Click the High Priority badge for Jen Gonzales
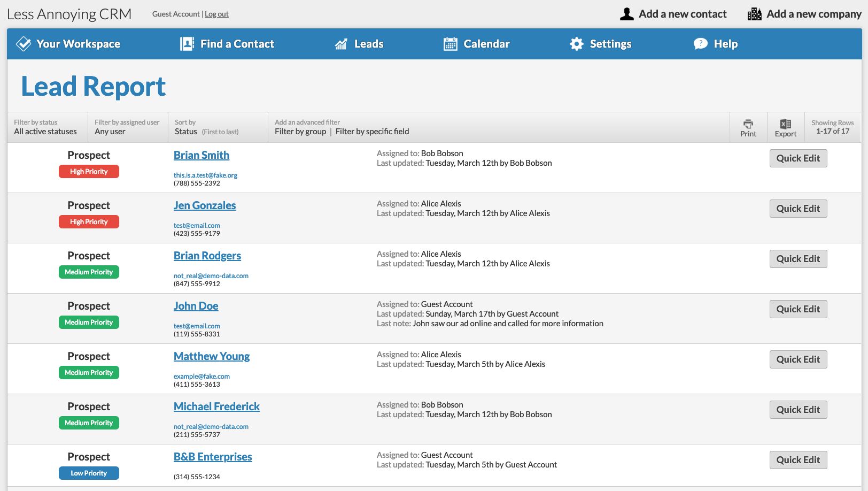The height and width of the screenshot is (491, 868). (x=89, y=222)
